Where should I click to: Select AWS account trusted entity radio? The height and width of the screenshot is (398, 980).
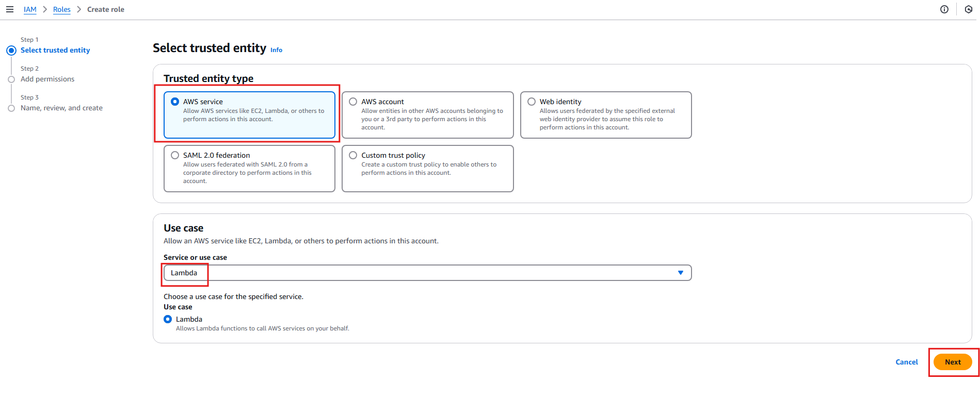click(x=353, y=102)
